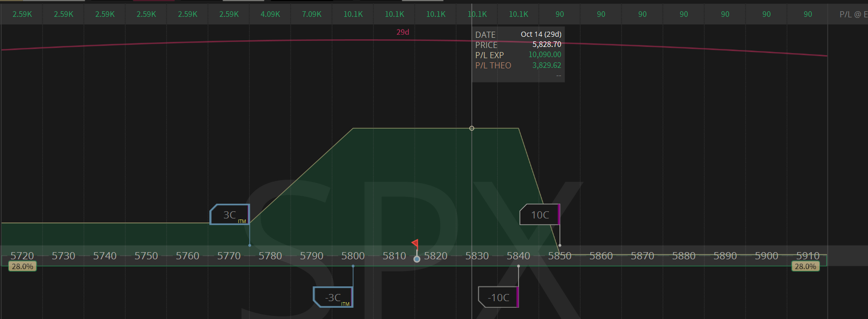Click the 5860 price axis label
This screenshot has height=319, width=868.
pyautogui.click(x=601, y=256)
